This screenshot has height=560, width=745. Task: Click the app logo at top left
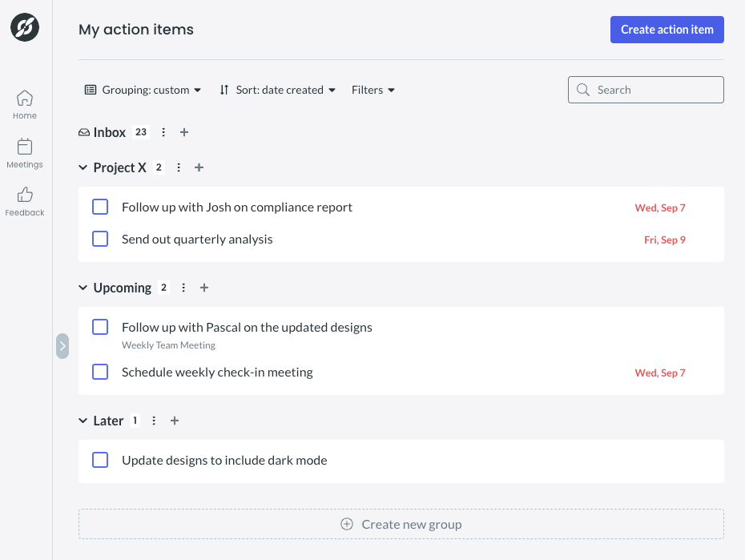25,27
